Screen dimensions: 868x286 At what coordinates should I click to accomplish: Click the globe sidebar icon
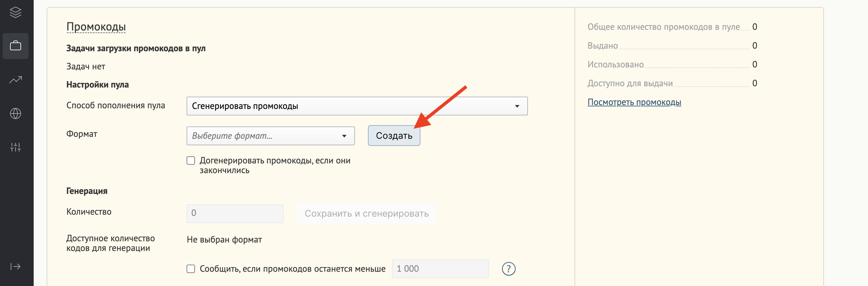pyautogui.click(x=16, y=113)
